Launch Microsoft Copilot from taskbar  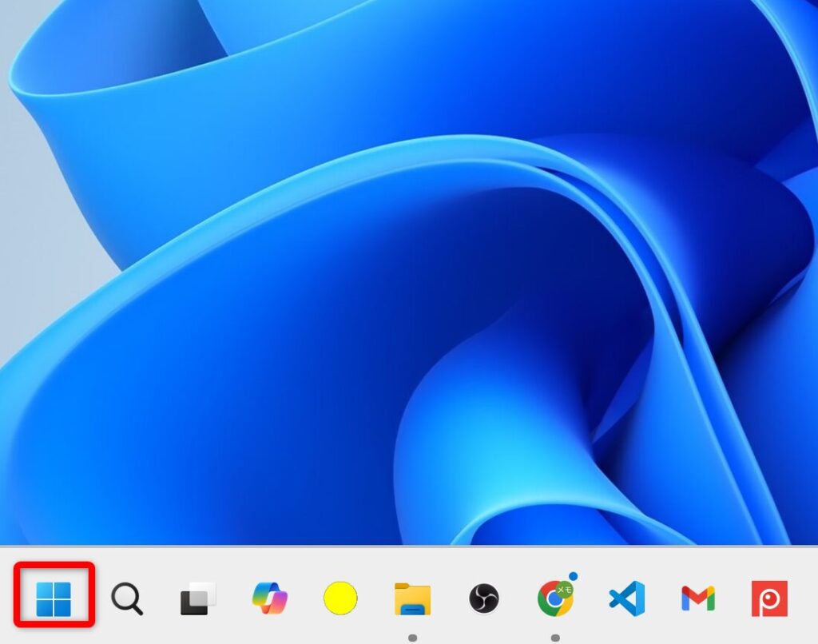pos(269,598)
